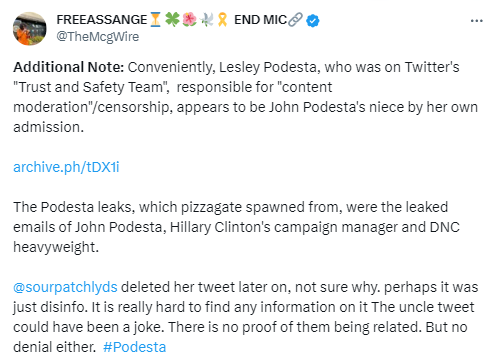The height and width of the screenshot is (364, 497).
Task: Click the bold Additional Note heading
Action: 69,67
